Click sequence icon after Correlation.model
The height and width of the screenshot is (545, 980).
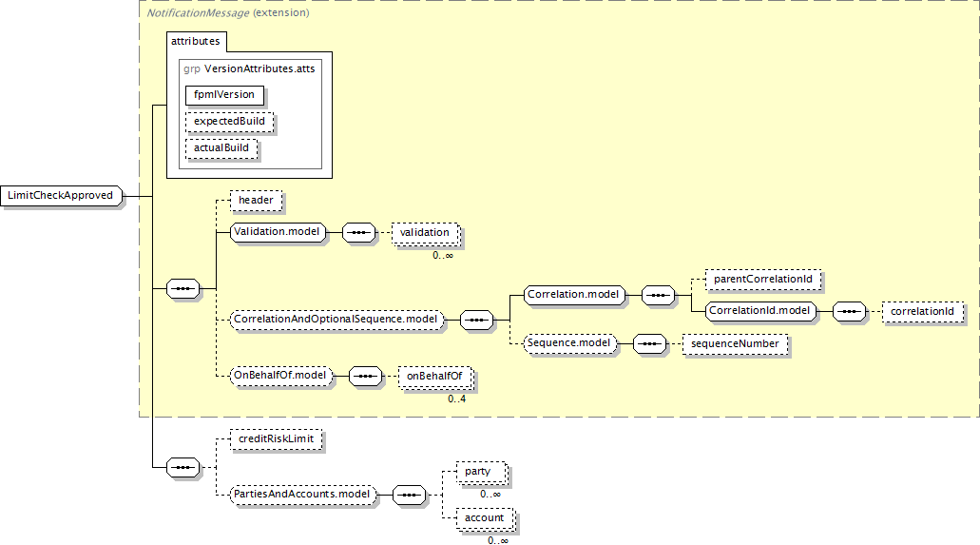click(659, 296)
